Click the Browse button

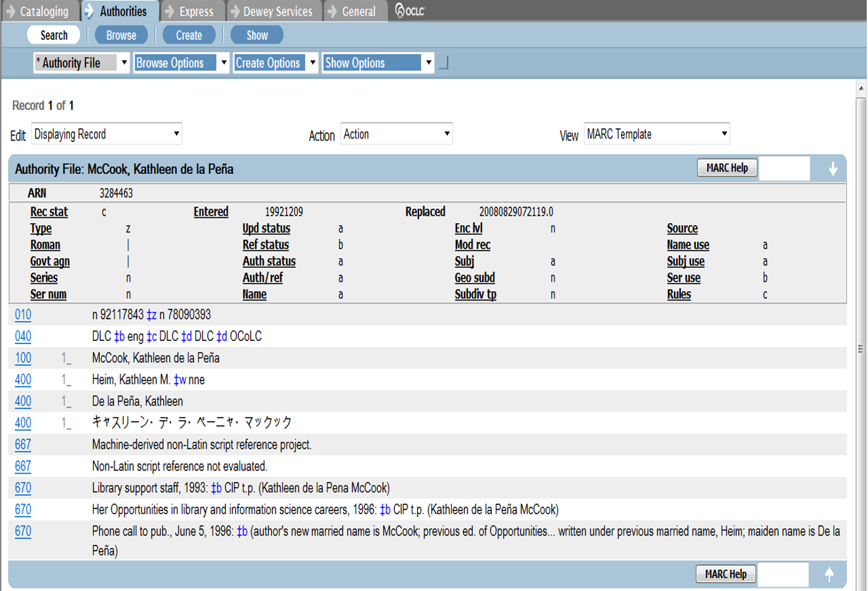[x=121, y=36]
